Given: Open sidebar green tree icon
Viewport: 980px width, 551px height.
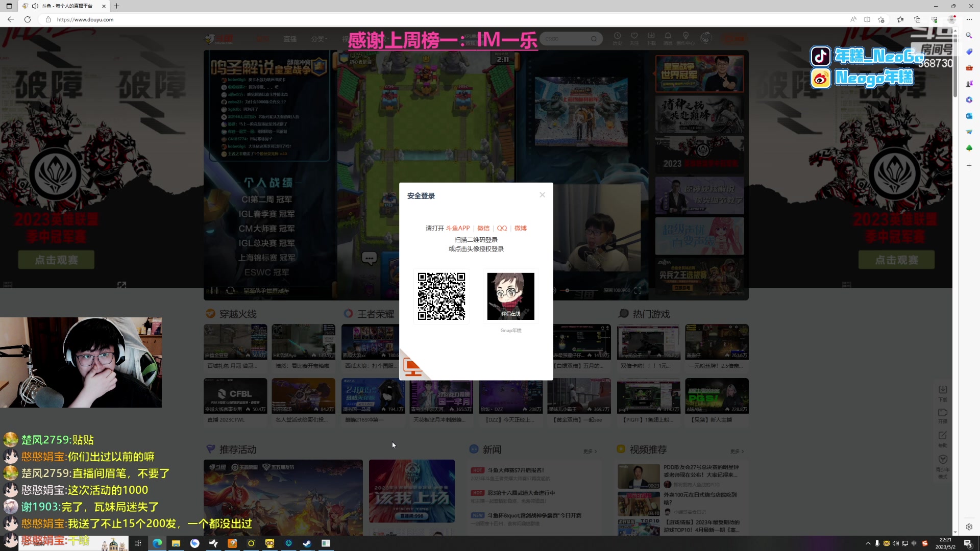Looking at the screenshot, I should (x=969, y=148).
